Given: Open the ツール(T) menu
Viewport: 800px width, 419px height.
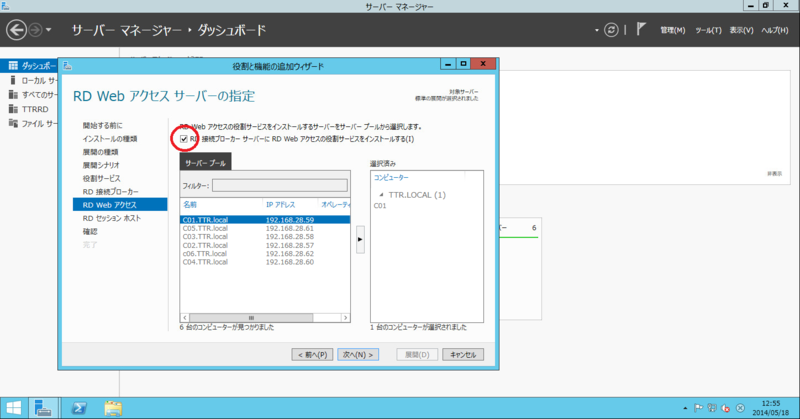Looking at the screenshot, I should click(708, 30).
